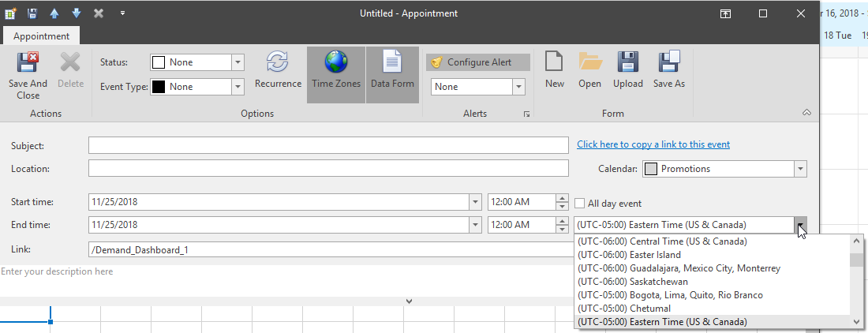The height and width of the screenshot is (333, 868).
Task: Click the Subject input field
Action: [328, 145]
